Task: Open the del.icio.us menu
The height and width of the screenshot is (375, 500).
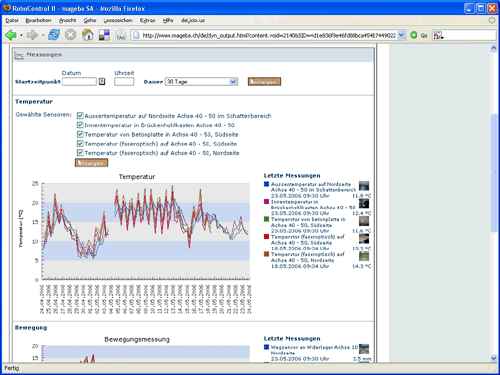Action: (x=193, y=20)
